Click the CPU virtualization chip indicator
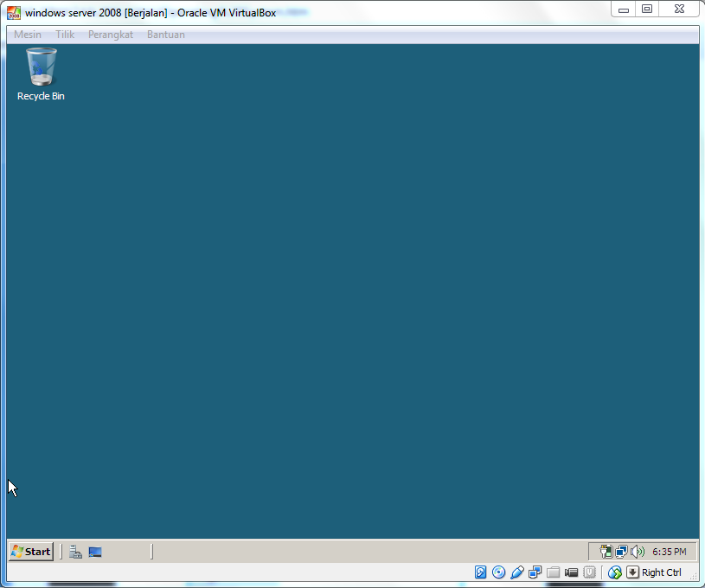705x588 pixels. [589, 572]
